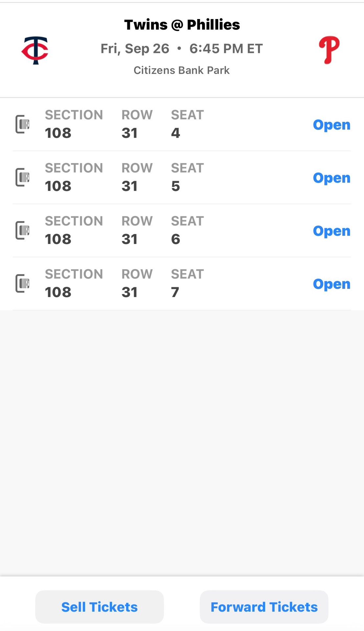Viewport: 364px width, 631px height.
Task: Tap the seat number 7 value
Action: point(175,292)
